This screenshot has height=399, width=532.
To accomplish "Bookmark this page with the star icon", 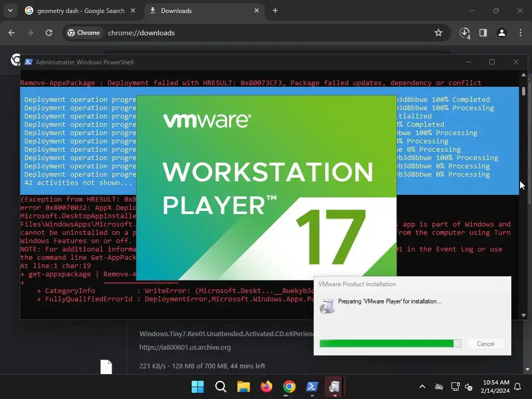I will pos(438,33).
